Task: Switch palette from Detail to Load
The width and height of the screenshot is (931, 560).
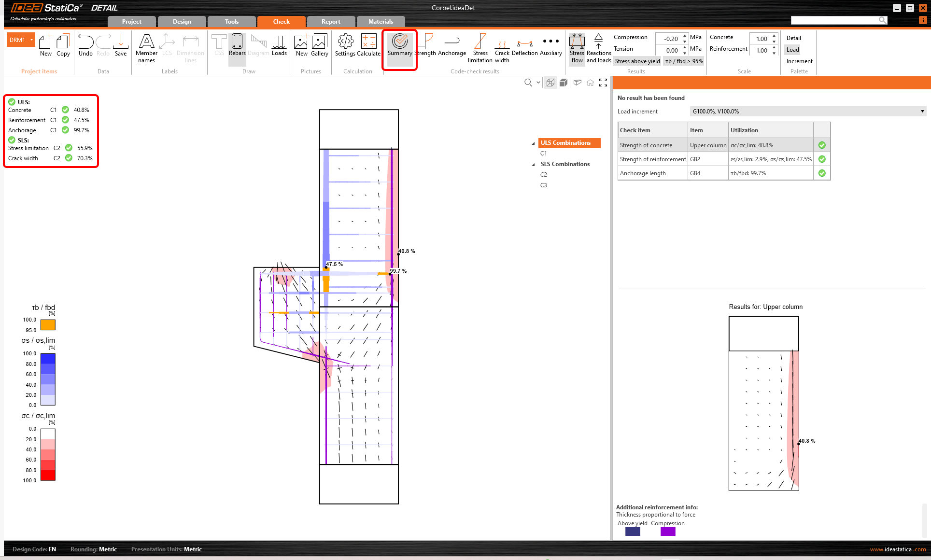Action: [x=792, y=50]
